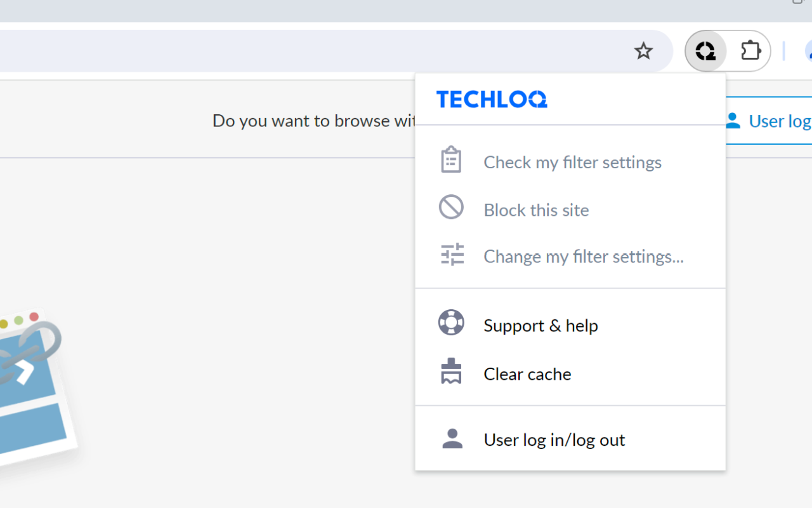The width and height of the screenshot is (812, 508).
Task: Open the Techloq extension icon in the toolbar
Action: pos(705,51)
